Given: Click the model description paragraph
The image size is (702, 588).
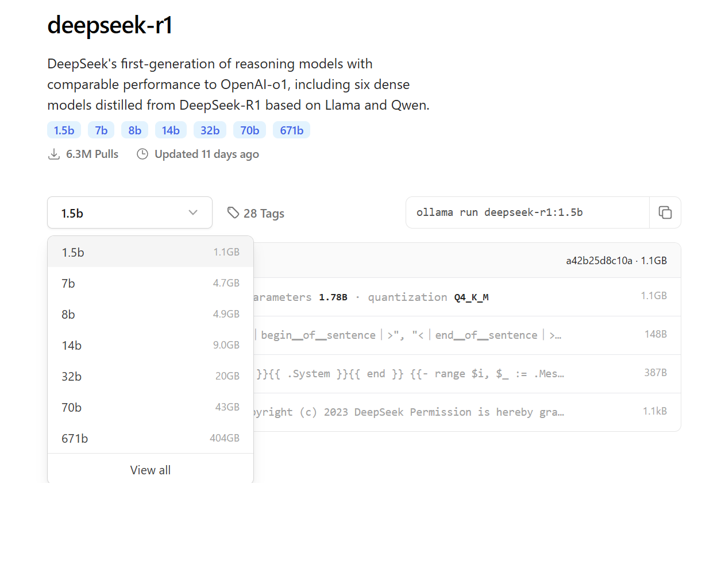Looking at the screenshot, I should [238, 84].
